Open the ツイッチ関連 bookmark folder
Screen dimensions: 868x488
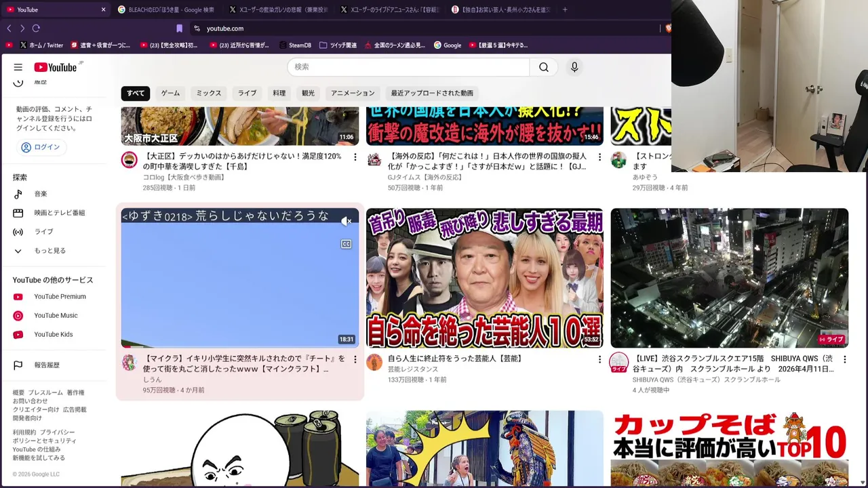tap(338, 45)
